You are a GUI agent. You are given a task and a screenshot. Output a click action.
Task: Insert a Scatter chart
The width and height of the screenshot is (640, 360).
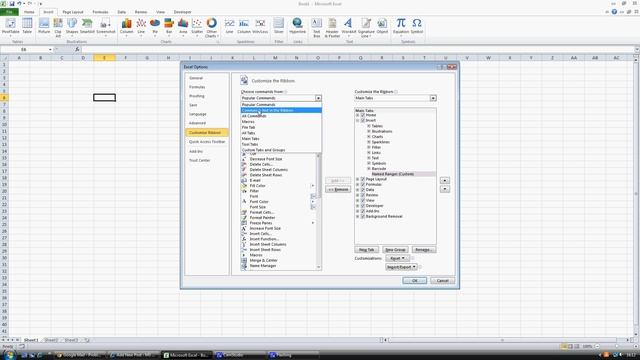(x=197, y=27)
